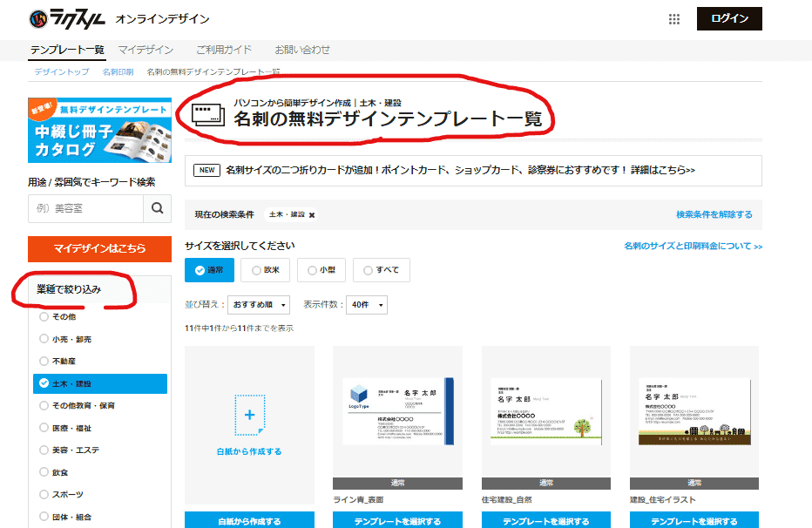Choose すべて size option
The height and width of the screenshot is (528, 812).
click(x=381, y=270)
